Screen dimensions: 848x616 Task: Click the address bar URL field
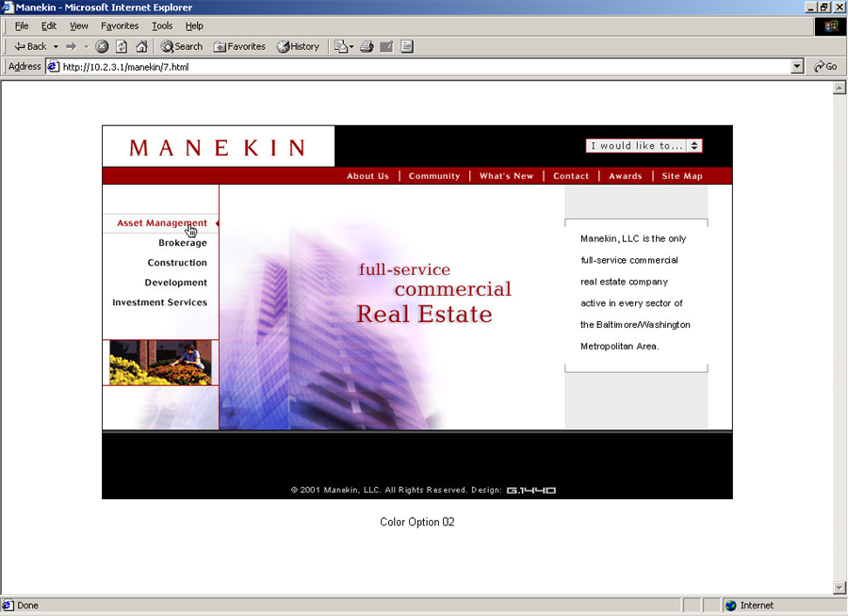pos(415,67)
